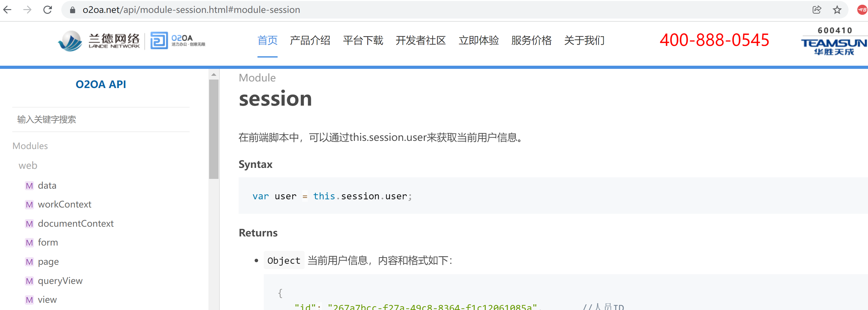Bookmark this page with star icon

click(x=837, y=10)
